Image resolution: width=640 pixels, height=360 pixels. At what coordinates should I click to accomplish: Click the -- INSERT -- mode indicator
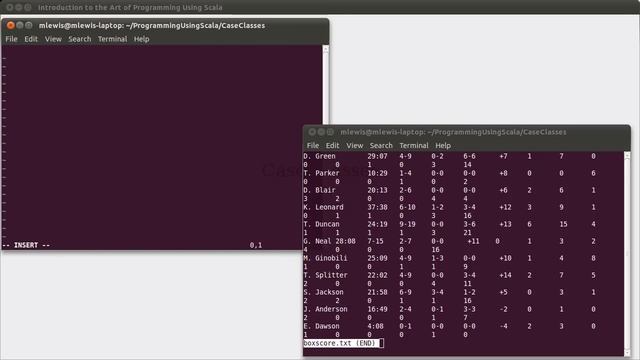pos(26,245)
